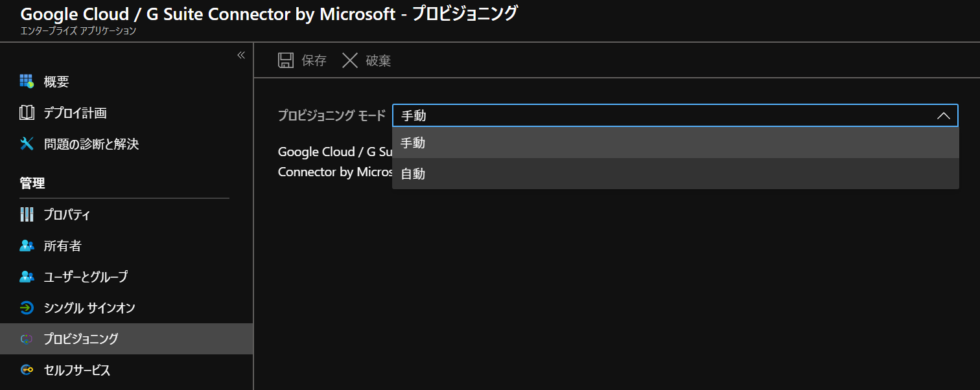Click the 所有者 people icon

click(x=27, y=246)
